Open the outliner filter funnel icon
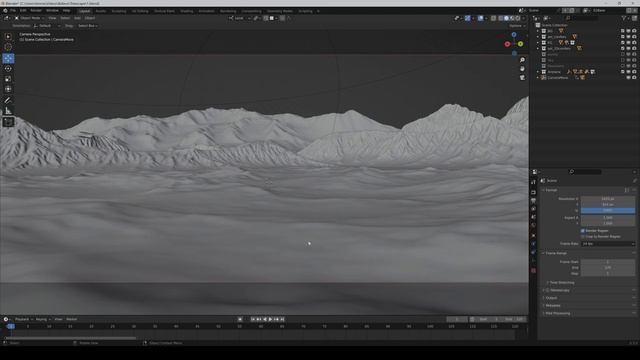The height and width of the screenshot is (360, 640). point(624,18)
